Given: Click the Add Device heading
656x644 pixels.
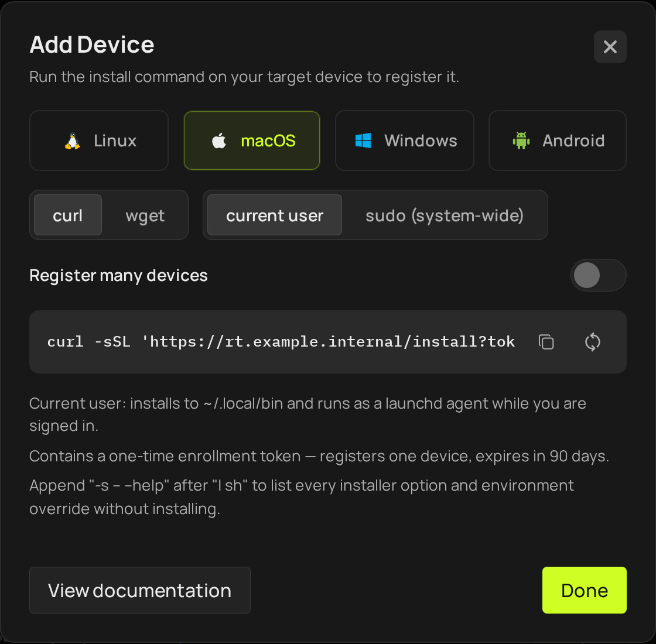Looking at the screenshot, I should pos(92,44).
